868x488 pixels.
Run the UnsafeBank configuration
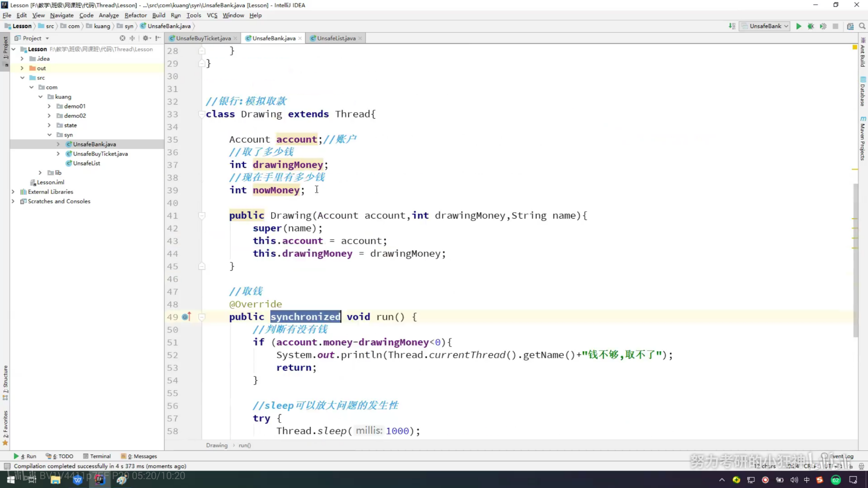click(798, 26)
